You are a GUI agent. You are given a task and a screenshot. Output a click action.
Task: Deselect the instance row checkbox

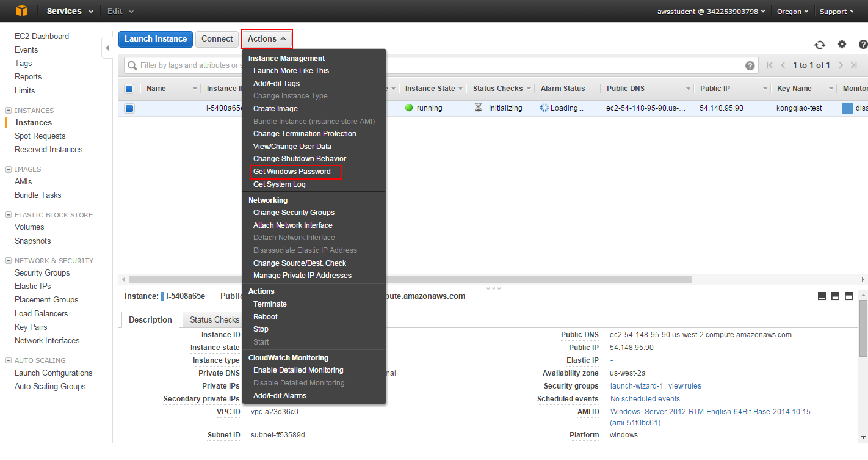[129, 109]
